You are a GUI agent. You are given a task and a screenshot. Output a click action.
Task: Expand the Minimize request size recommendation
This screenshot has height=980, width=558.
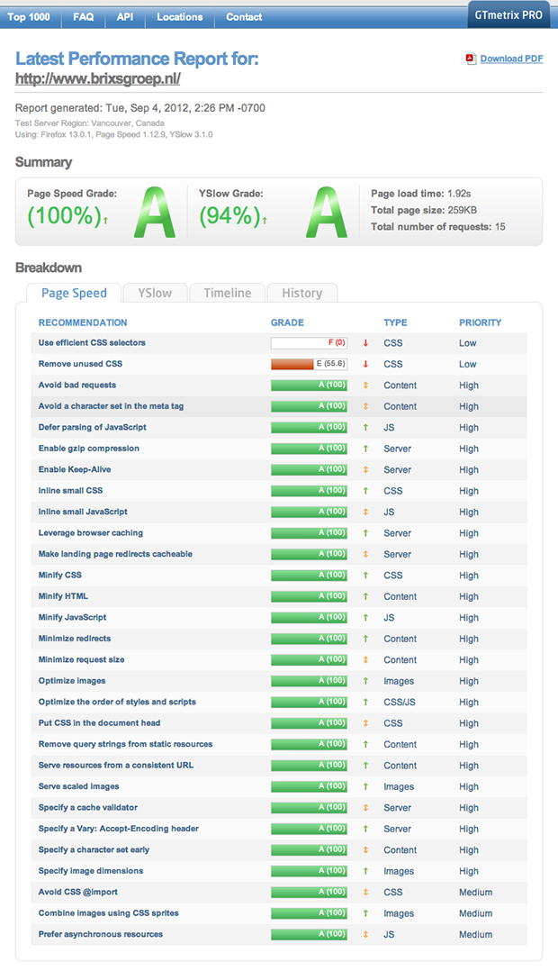point(82,660)
